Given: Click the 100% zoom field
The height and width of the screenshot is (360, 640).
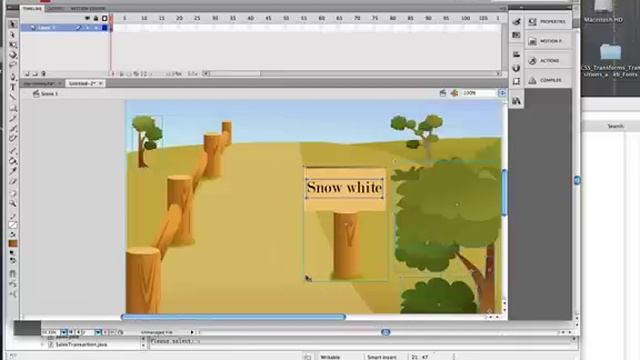Looking at the screenshot, I should point(479,93).
